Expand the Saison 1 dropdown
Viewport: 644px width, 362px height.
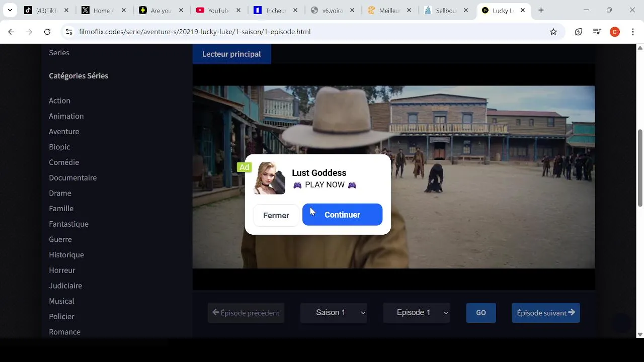click(x=334, y=313)
